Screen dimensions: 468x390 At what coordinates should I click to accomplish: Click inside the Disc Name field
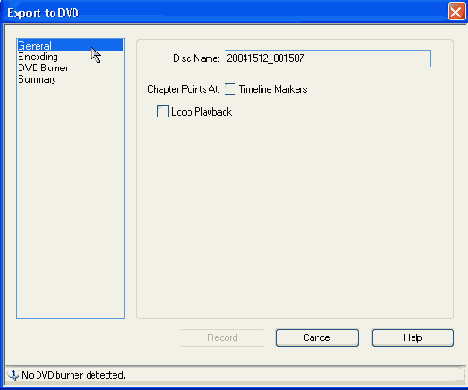pyautogui.click(x=328, y=58)
